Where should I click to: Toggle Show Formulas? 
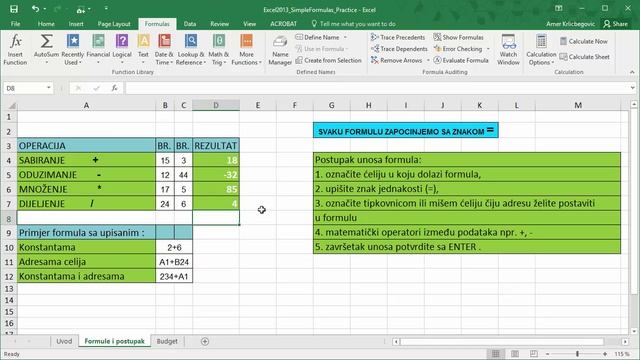[x=458, y=37]
